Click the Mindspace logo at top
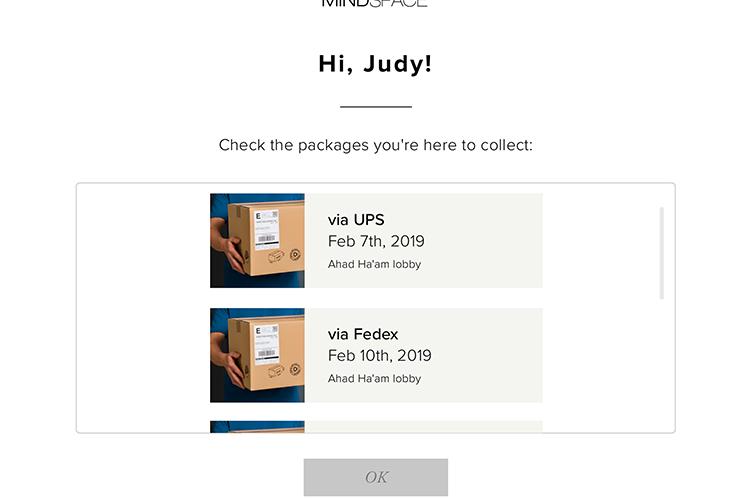This screenshot has width=750, height=500. (375, 3)
